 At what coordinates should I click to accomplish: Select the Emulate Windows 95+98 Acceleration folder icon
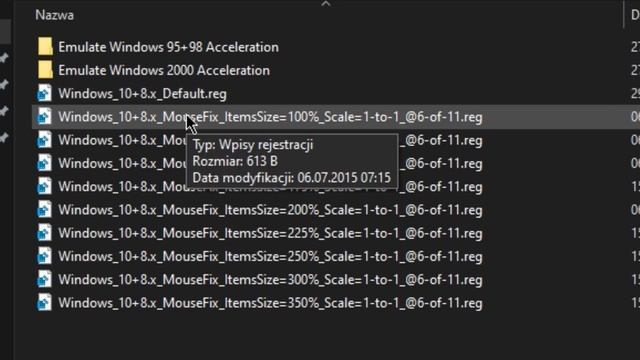click(x=45, y=47)
